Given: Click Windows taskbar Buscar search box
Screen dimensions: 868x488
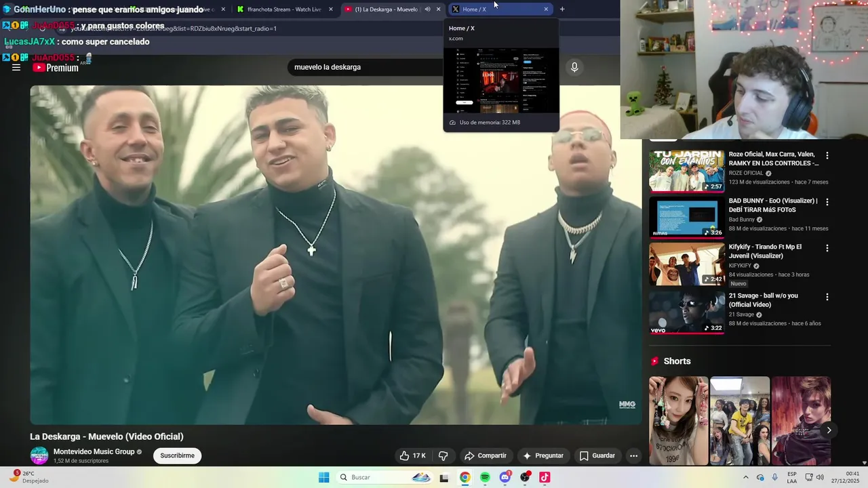Looking at the screenshot, I should 384,477.
